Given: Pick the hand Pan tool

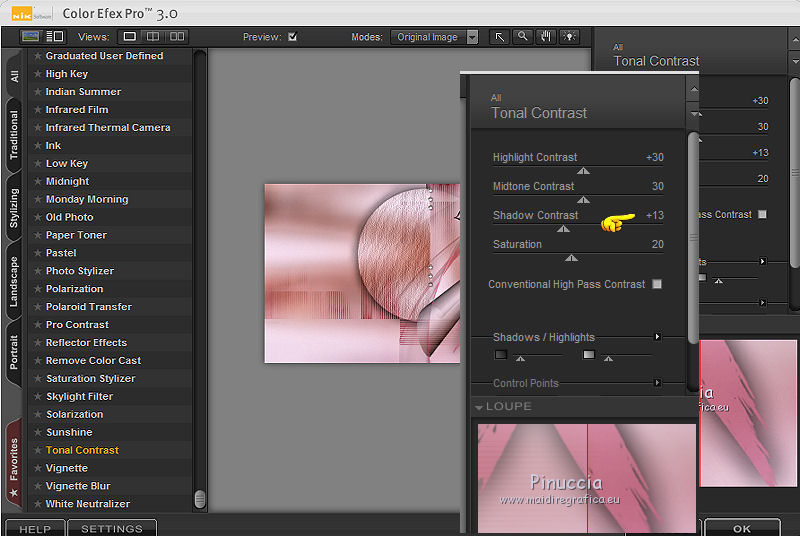Looking at the screenshot, I should click(546, 37).
